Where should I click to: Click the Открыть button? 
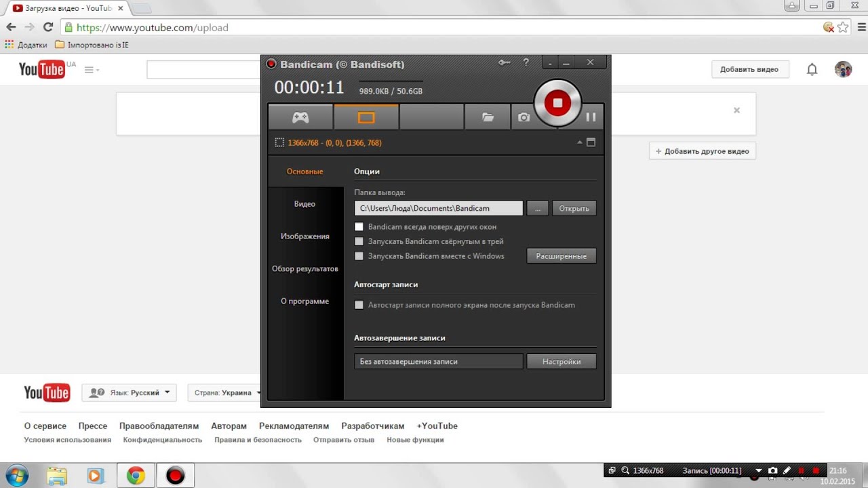(x=574, y=208)
